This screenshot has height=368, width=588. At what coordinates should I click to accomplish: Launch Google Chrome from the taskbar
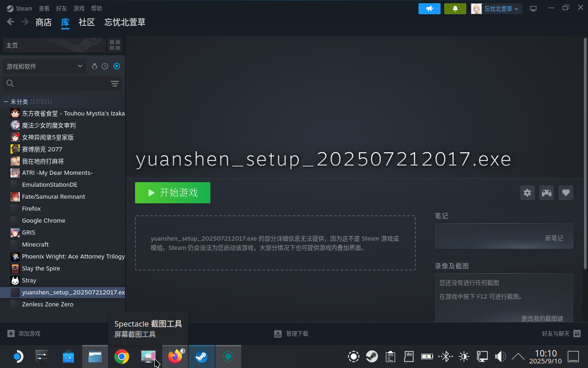coord(122,356)
